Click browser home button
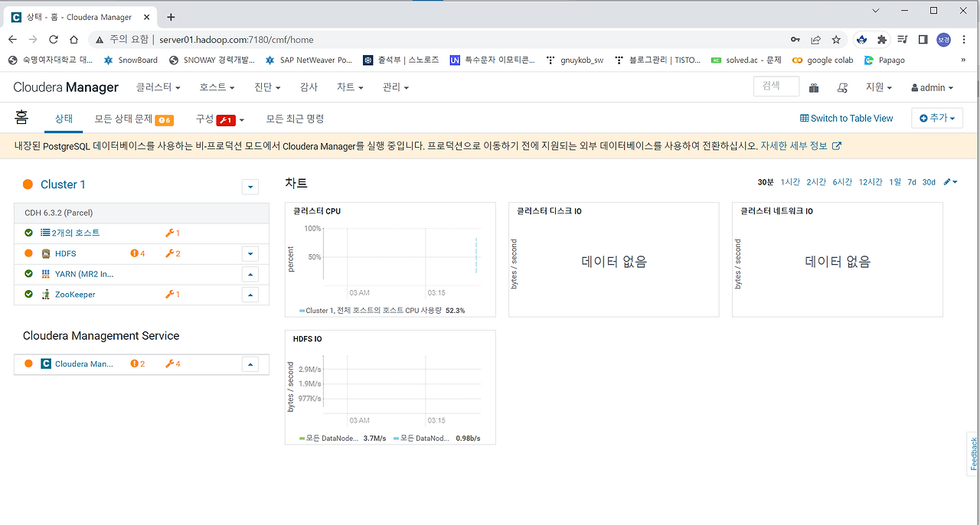980x525 pixels. pos(73,40)
